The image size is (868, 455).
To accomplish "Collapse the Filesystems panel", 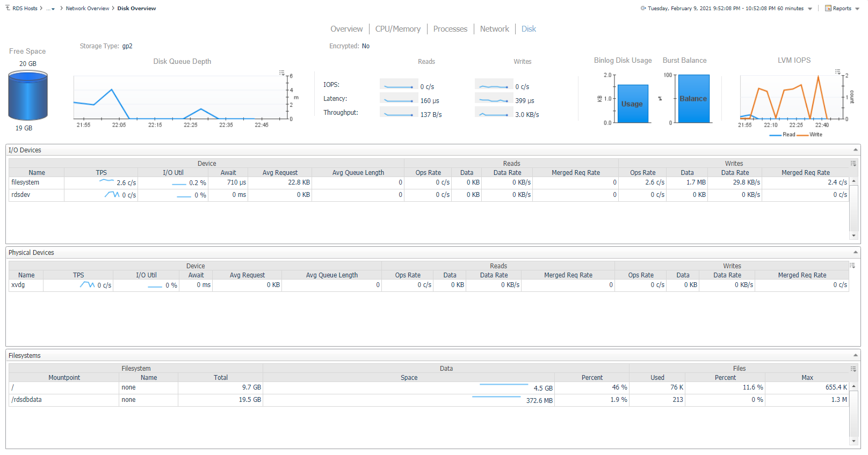I will (855, 355).
